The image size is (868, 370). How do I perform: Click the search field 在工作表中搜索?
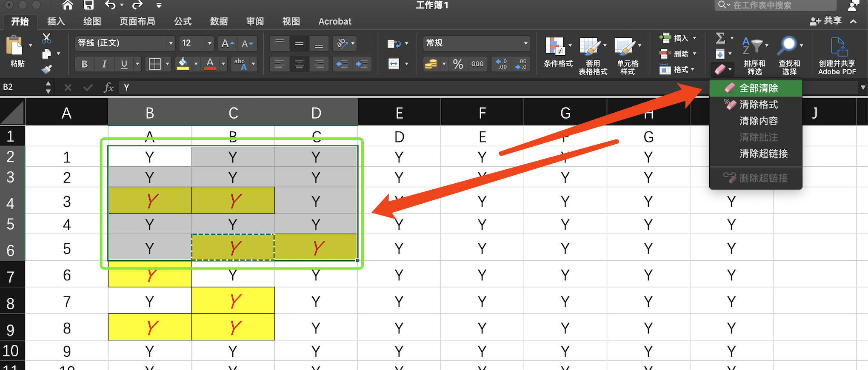775,5
